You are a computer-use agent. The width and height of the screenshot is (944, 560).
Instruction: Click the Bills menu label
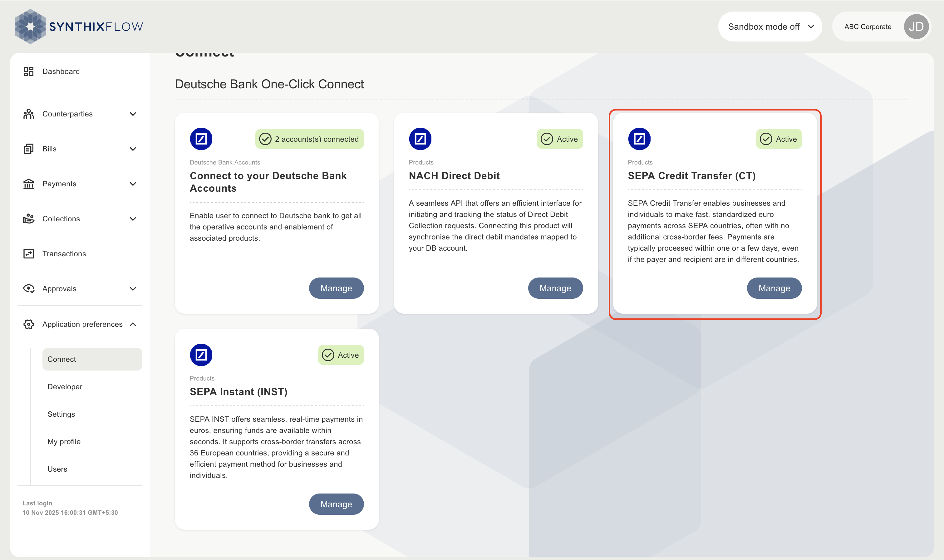[49, 149]
